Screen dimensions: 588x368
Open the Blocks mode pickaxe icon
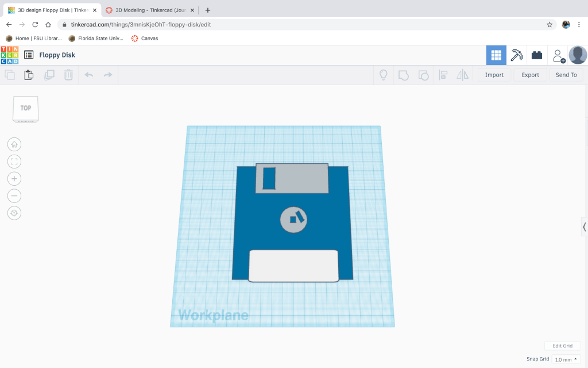(x=516, y=55)
